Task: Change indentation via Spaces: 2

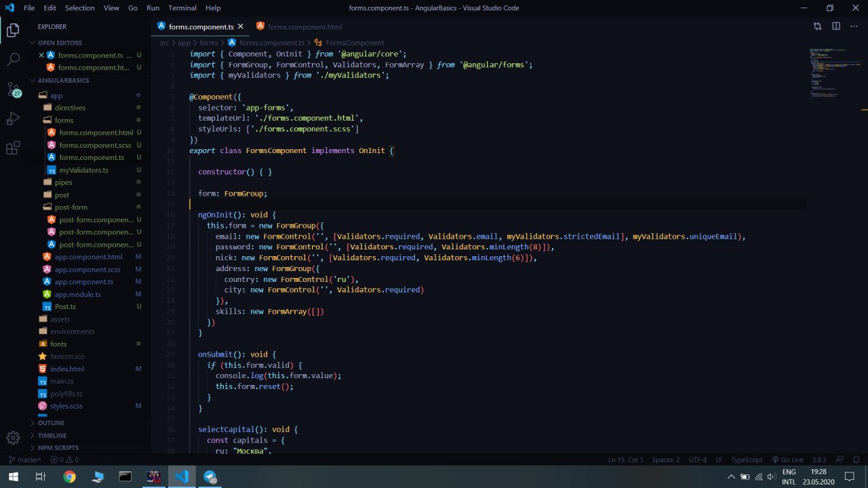Action: click(666, 460)
